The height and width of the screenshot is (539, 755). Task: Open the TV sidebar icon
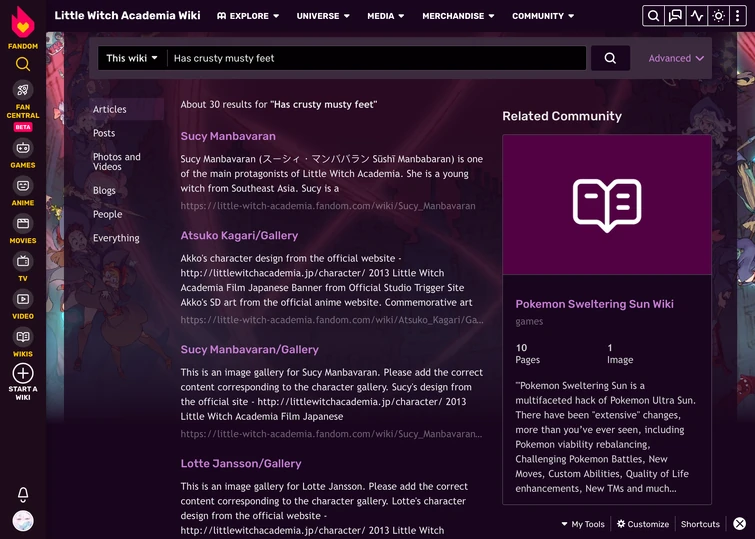(23, 261)
